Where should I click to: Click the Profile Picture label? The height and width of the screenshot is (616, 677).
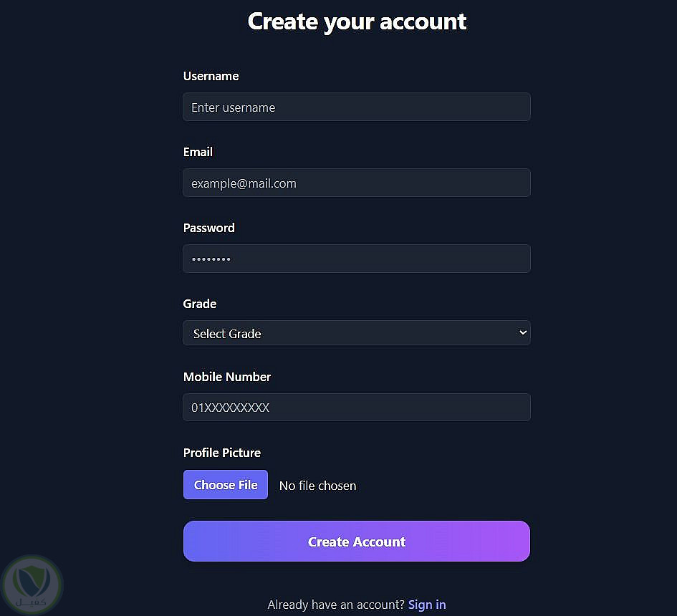click(222, 453)
